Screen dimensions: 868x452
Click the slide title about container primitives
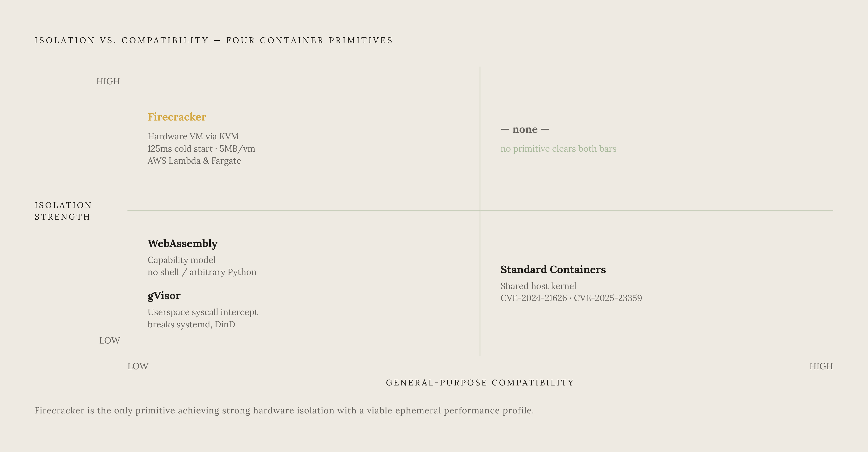214,40
